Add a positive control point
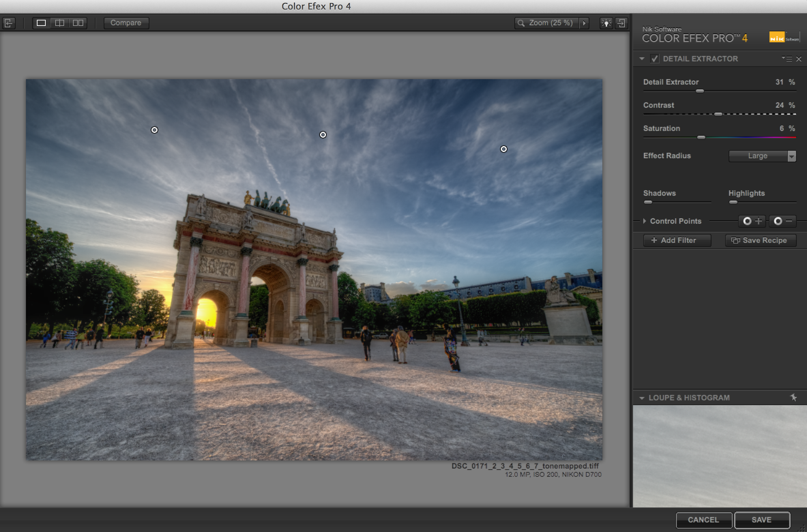This screenshot has height=532, width=807. (752, 221)
